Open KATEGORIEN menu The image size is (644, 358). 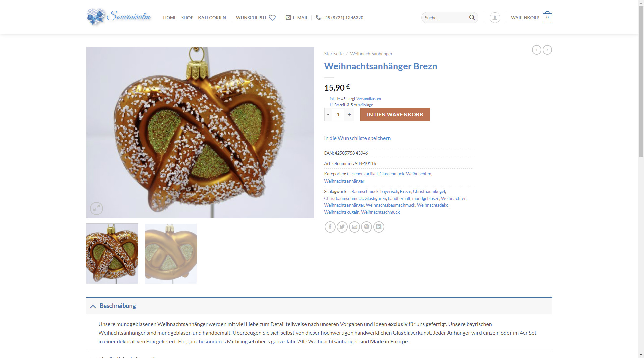pos(212,18)
